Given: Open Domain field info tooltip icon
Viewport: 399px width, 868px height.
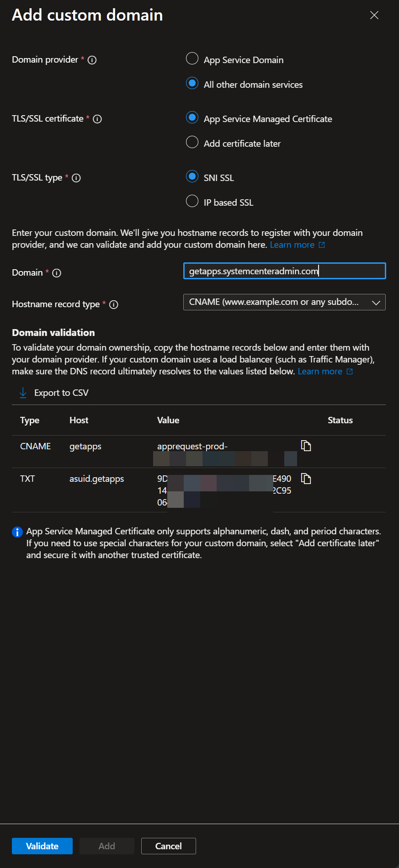Looking at the screenshot, I should click(x=57, y=273).
